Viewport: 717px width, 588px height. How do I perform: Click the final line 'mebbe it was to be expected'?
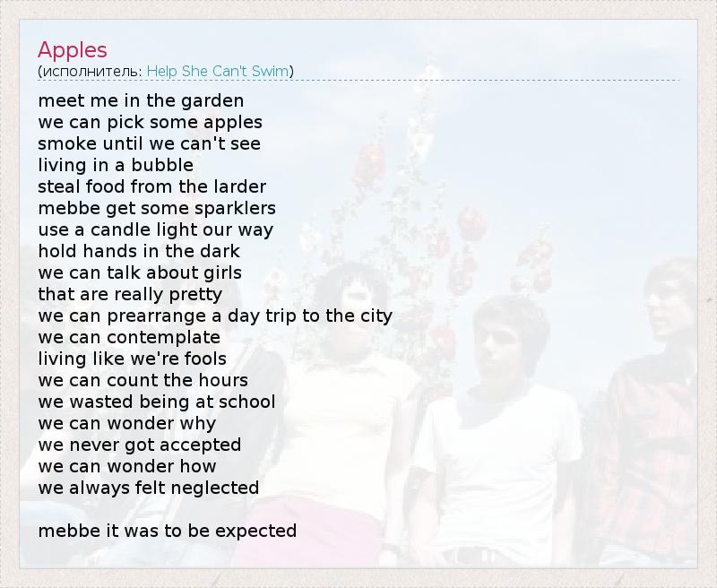168,531
